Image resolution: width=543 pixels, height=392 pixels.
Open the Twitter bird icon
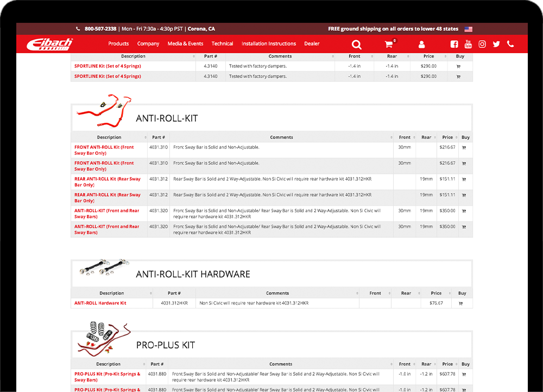point(496,44)
